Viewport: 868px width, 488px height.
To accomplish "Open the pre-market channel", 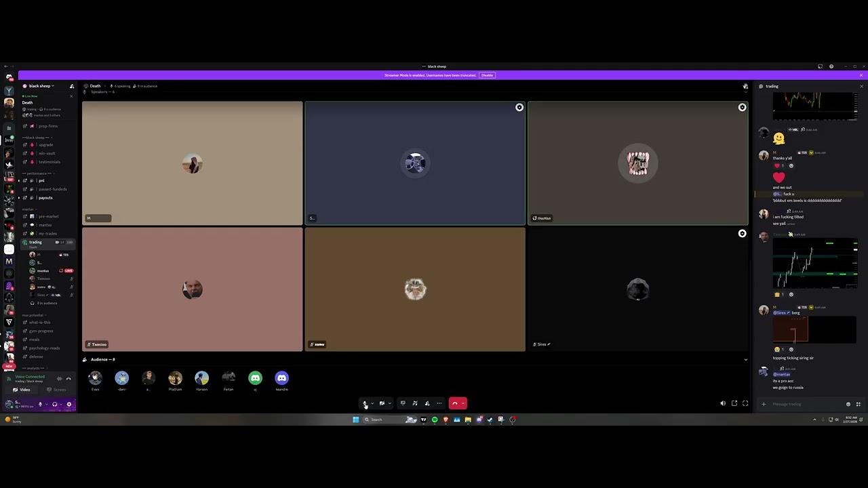I will 48,216.
